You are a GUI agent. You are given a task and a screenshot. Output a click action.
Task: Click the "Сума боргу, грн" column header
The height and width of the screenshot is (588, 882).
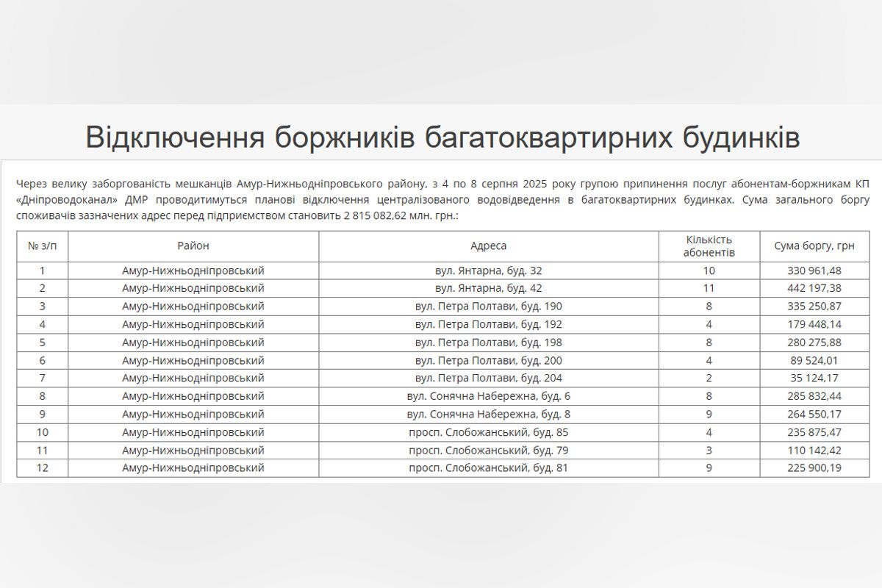click(814, 246)
